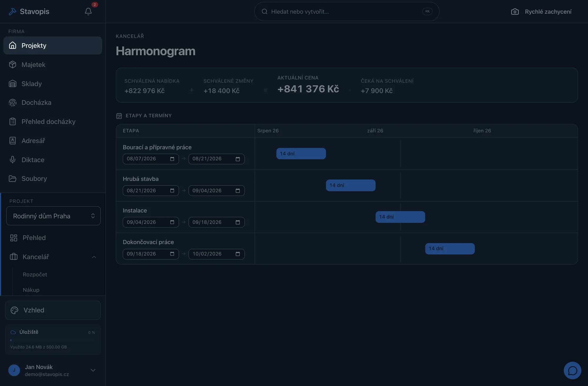Open calendar picker for Hrubá stavba 09/04/2026 end date
Image resolution: width=588 pixels, height=386 pixels.
coord(238,191)
